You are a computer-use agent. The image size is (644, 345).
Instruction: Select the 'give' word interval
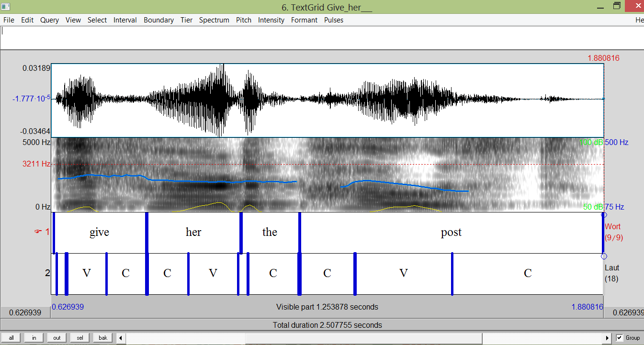(x=100, y=233)
